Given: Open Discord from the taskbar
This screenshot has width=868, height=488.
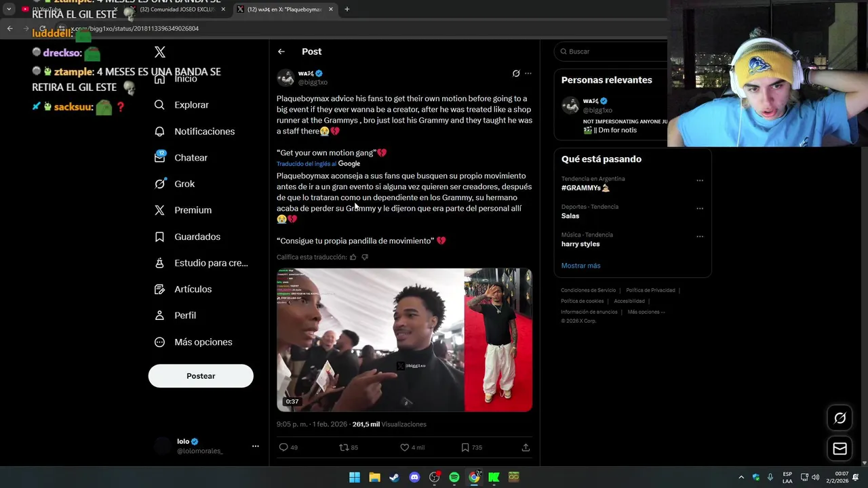Looking at the screenshot, I should pyautogui.click(x=414, y=477).
